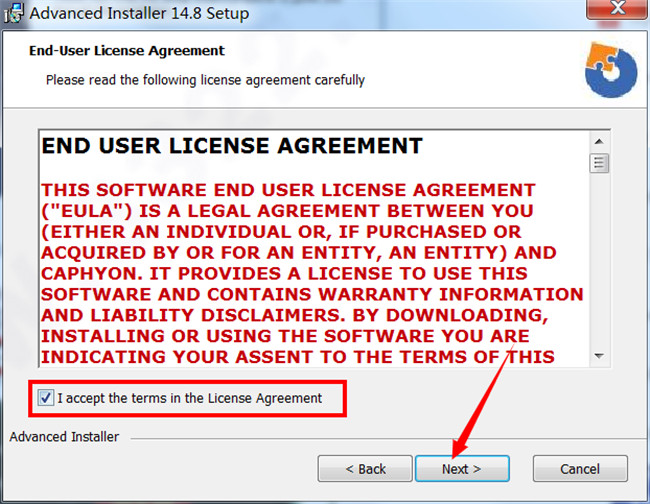Viewport: 650px width, 504px height.
Task: Click the END USER LICENSE AGREEMENT heading
Action: click(232, 146)
